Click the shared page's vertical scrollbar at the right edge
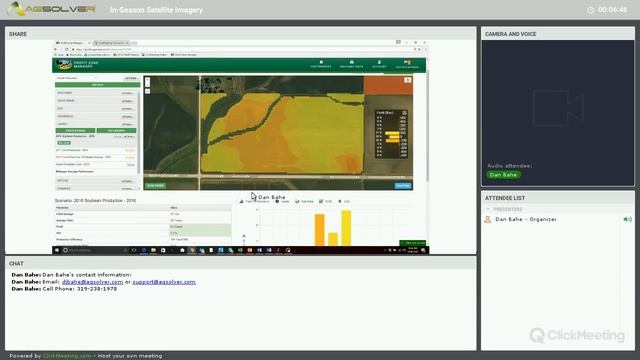Viewport: 640px width, 360px height. tap(427, 127)
